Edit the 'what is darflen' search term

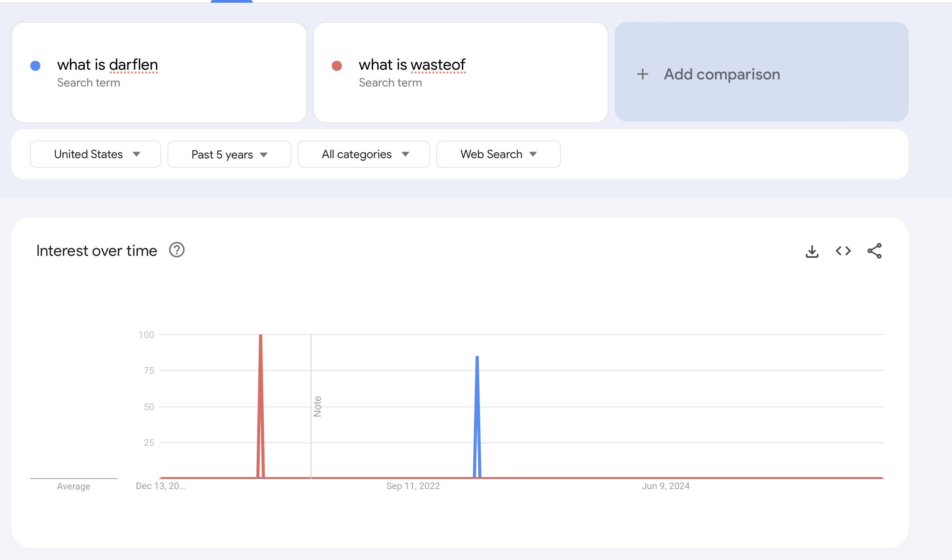(x=108, y=65)
